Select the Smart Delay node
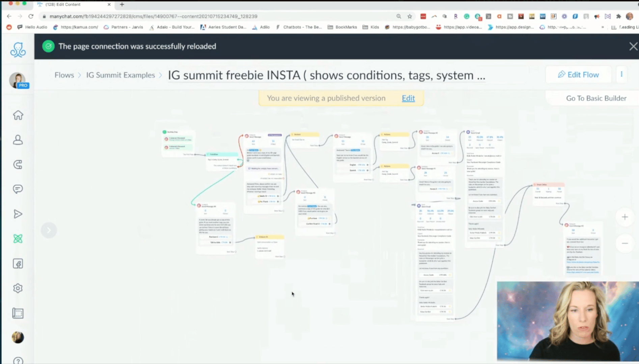This screenshot has height=364, width=639. click(549, 194)
